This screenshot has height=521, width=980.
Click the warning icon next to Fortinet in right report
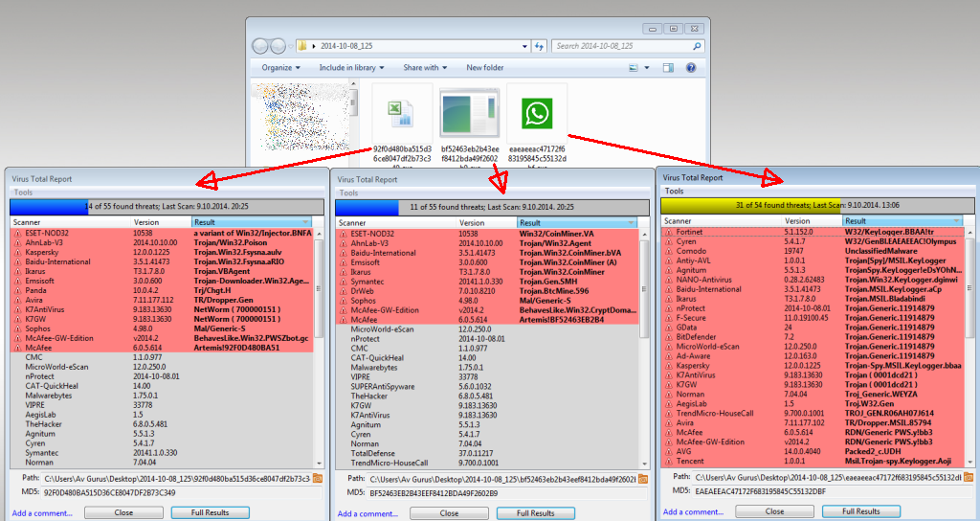point(669,232)
